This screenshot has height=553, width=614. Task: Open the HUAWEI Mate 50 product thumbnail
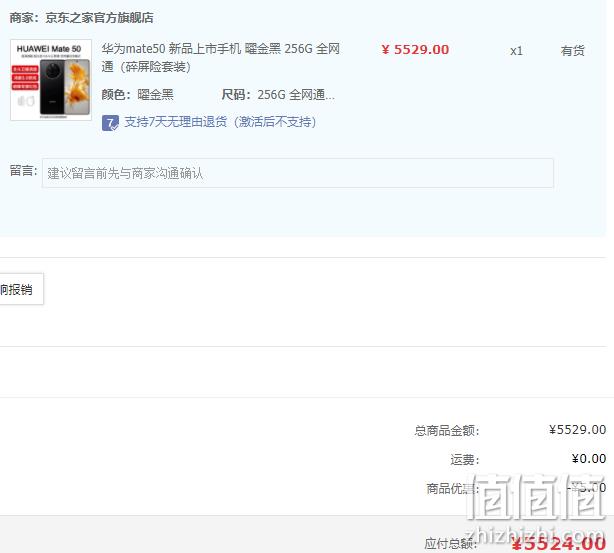[x=51, y=80]
